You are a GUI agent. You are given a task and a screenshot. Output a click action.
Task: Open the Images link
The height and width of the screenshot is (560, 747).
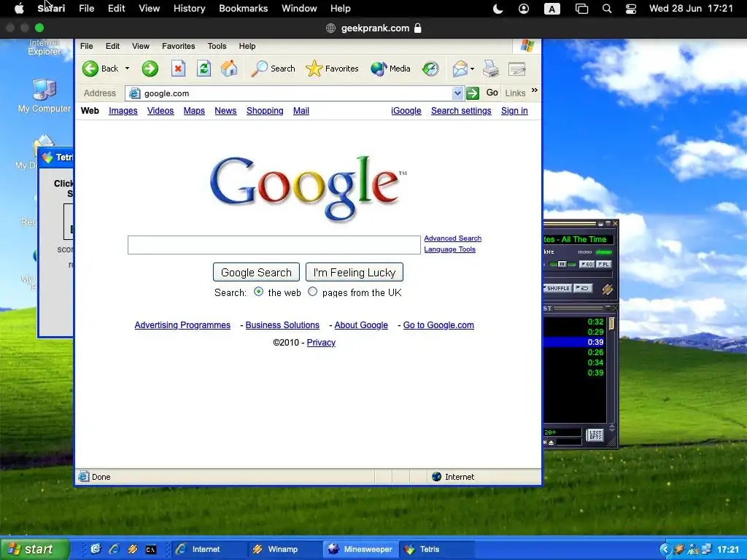coord(123,111)
